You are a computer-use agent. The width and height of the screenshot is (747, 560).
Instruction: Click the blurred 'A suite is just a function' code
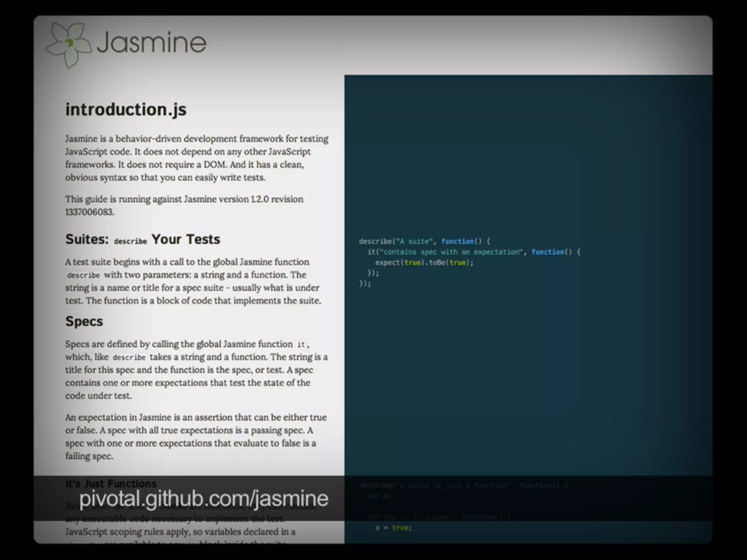[x=463, y=485]
